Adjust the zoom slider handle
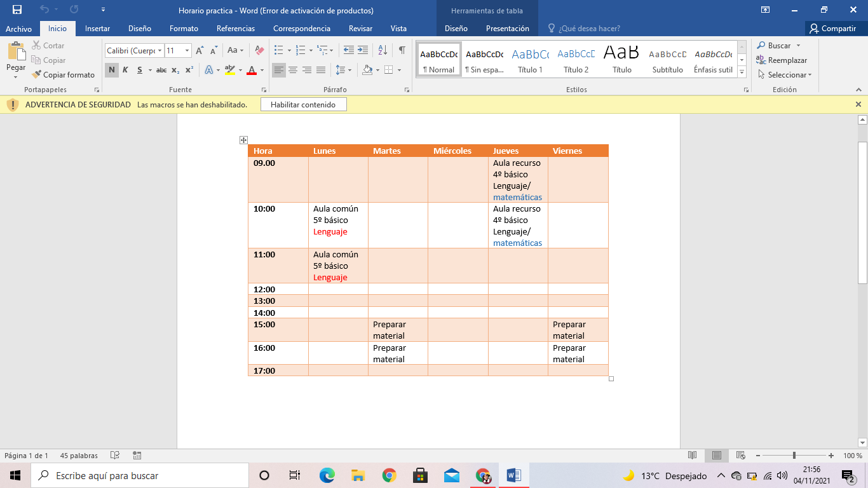 point(794,456)
